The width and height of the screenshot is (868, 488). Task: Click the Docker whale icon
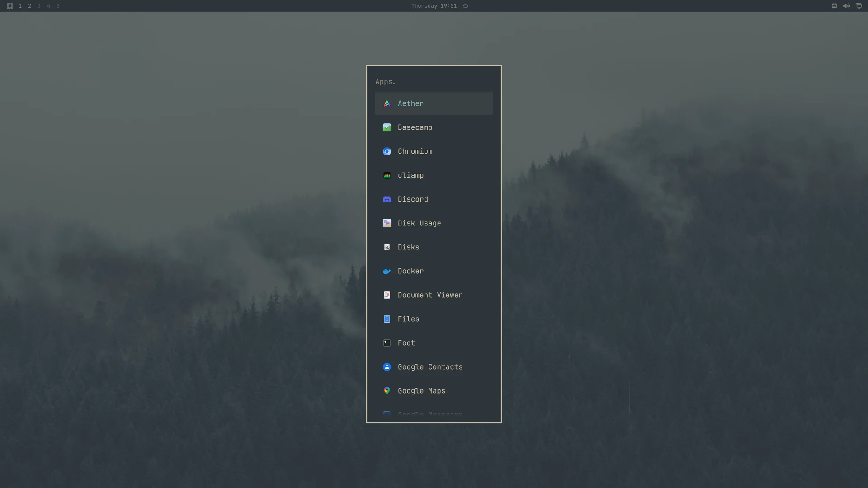pyautogui.click(x=387, y=271)
